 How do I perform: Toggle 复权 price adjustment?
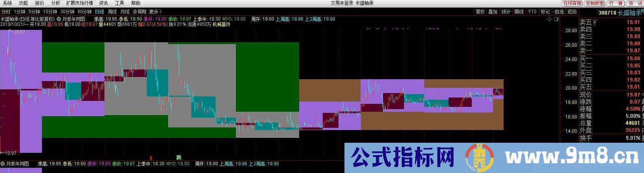point(480,12)
